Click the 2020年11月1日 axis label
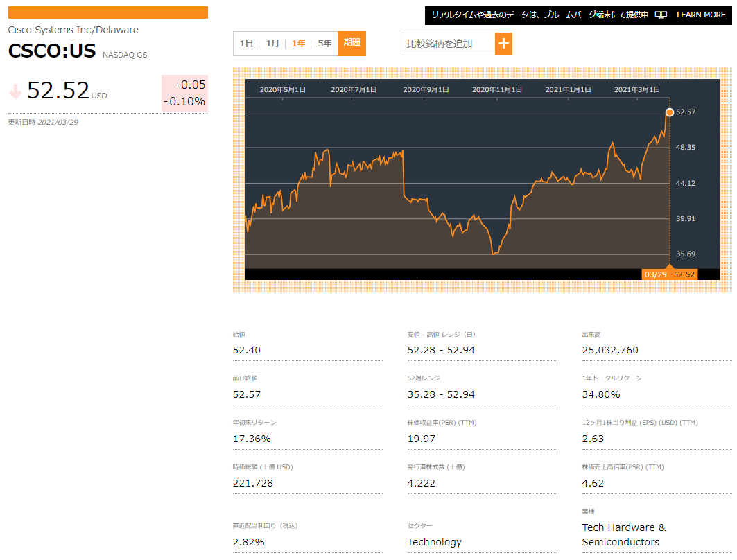Screen dimensions: 737x560 (497, 89)
